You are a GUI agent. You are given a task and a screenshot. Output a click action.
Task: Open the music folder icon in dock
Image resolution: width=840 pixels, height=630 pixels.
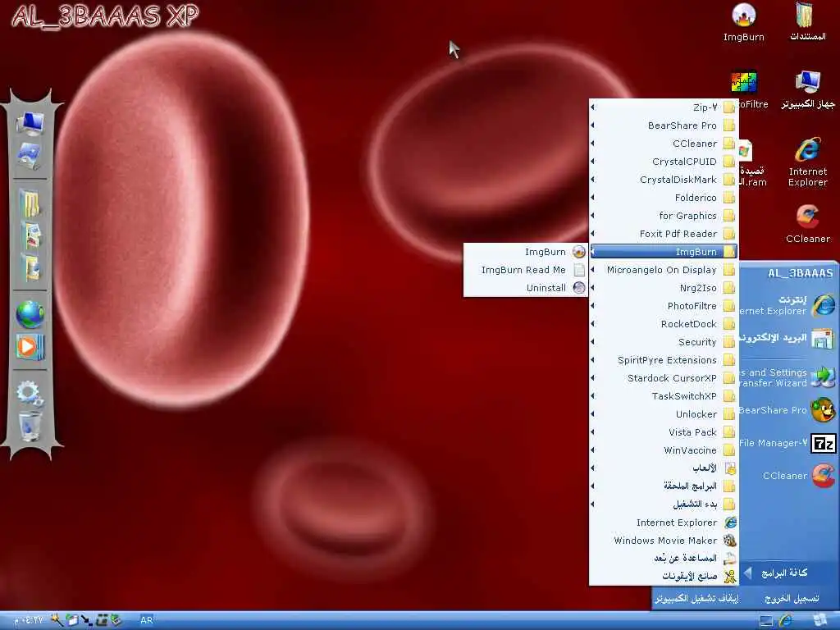coord(30,268)
